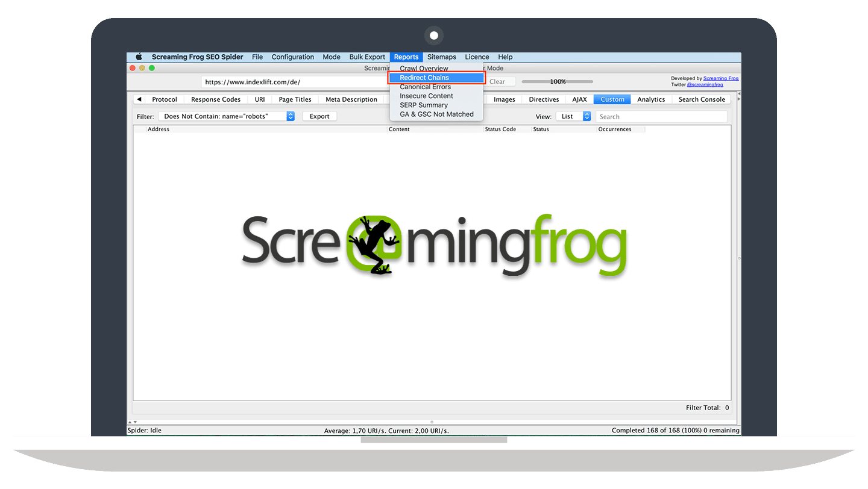The image size is (868, 489).
Task: Sort by the Status Code column header
Action: click(508, 129)
